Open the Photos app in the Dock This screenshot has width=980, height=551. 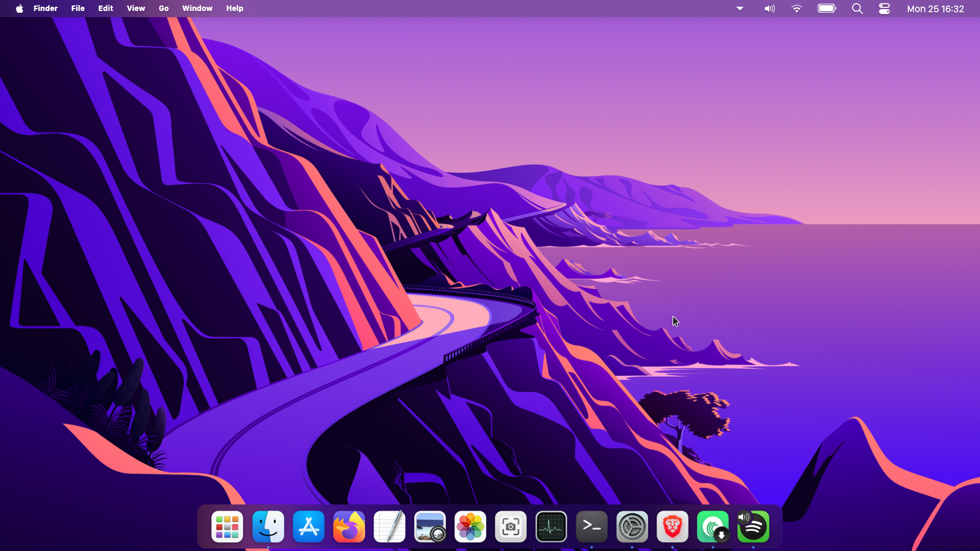[x=470, y=527]
